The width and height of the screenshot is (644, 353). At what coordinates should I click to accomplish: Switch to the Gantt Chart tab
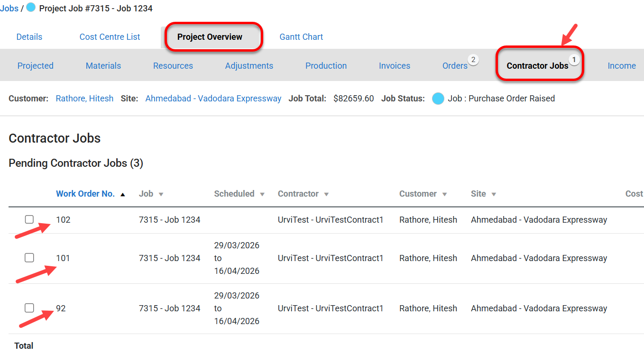tap(301, 37)
